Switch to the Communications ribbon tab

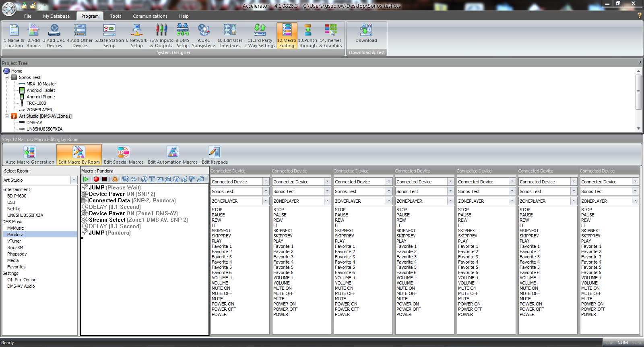(150, 16)
